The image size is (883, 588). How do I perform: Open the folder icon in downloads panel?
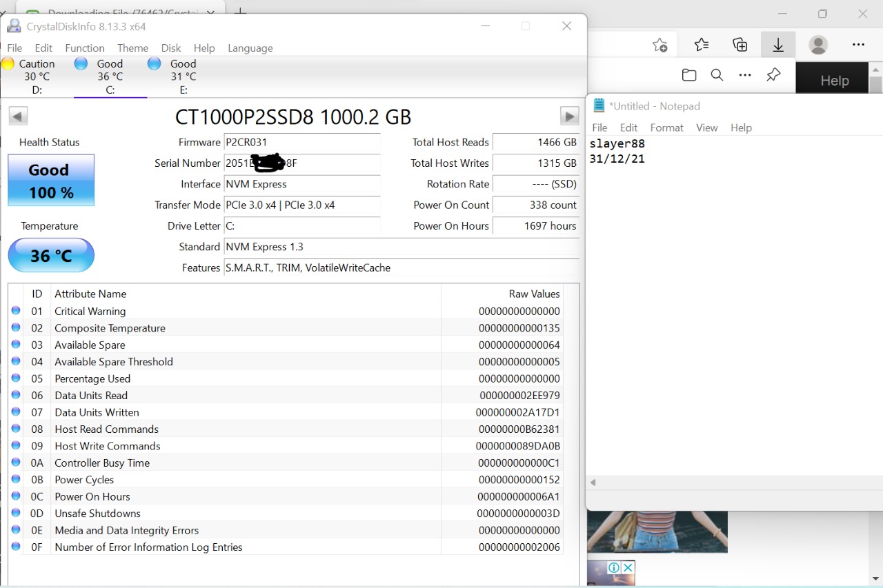(688, 75)
